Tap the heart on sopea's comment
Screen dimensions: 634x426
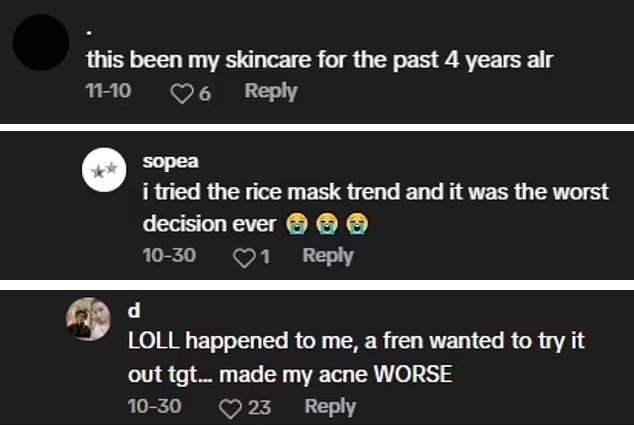point(244,257)
